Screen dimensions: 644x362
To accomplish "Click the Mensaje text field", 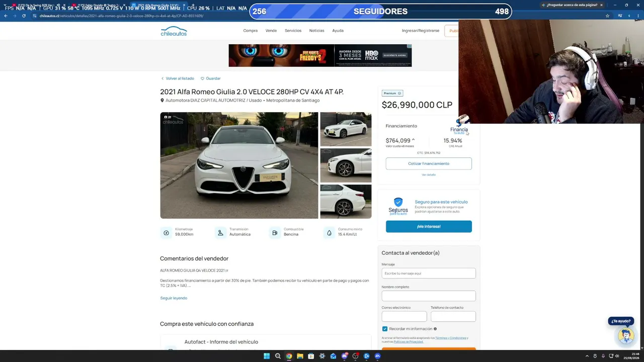I will pos(429,273).
